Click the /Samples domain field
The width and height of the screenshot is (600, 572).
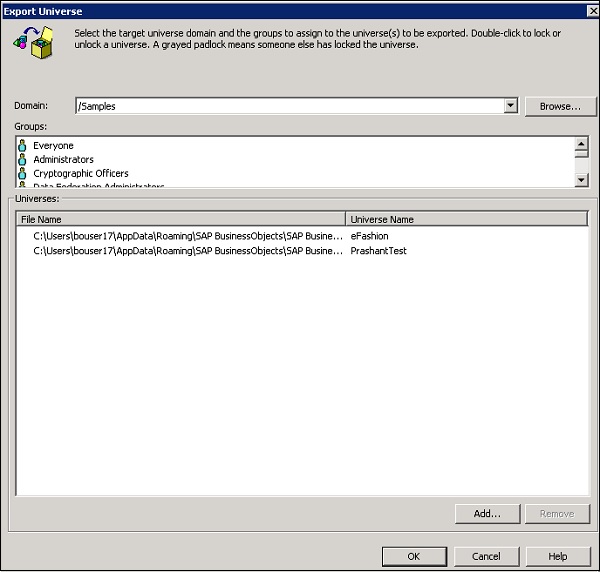[x=290, y=106]
